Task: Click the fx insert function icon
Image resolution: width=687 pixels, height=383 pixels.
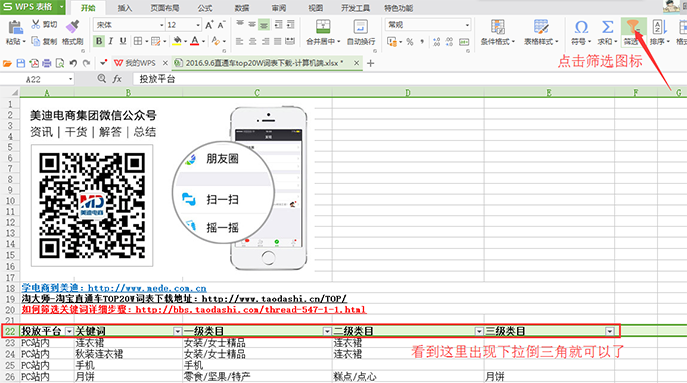Action: [x=117, y=79]
